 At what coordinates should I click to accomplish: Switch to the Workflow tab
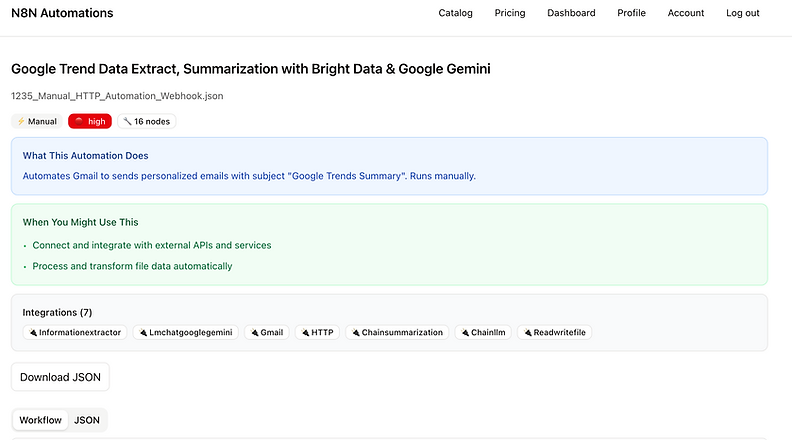pyautogui.click(x=40, y=420)
